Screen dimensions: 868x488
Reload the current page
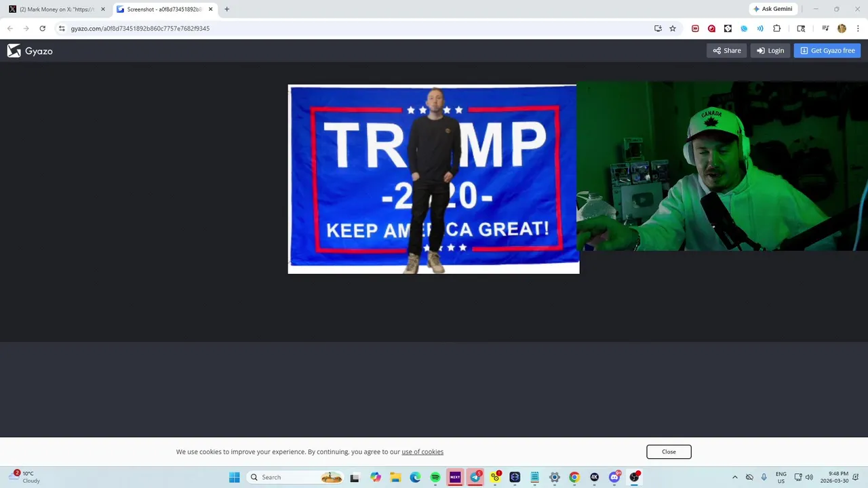coord(42,28)
